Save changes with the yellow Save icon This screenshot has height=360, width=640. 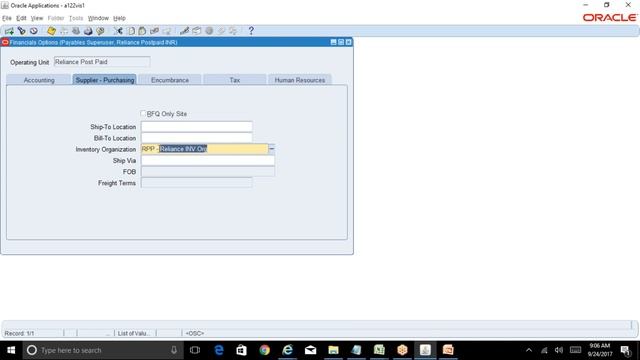[x=51, y=31]
